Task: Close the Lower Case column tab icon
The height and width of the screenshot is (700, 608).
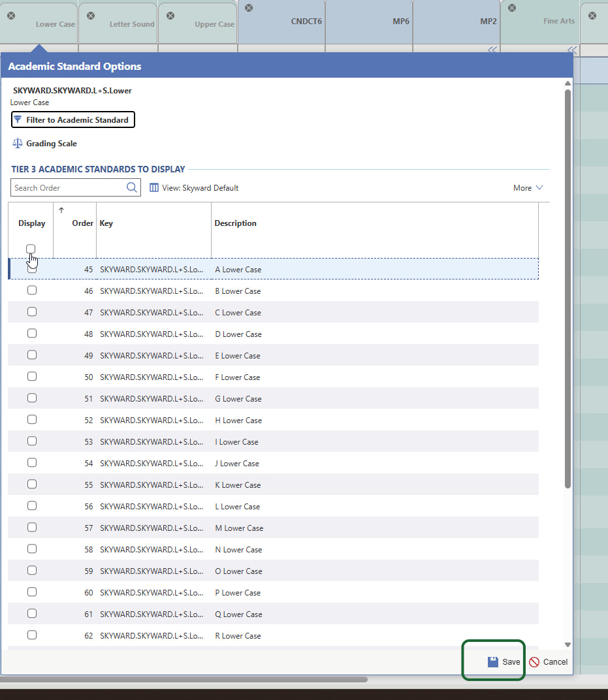Action: tap(11, 16)
